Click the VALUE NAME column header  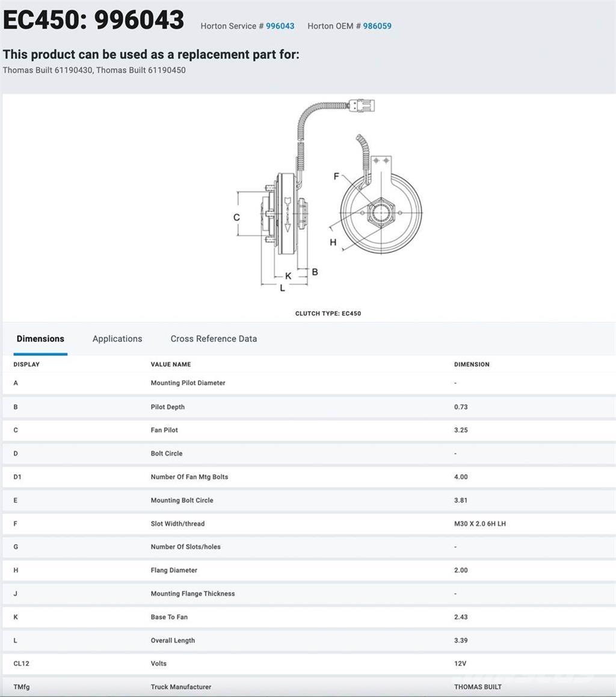click(x=171, y=364)
